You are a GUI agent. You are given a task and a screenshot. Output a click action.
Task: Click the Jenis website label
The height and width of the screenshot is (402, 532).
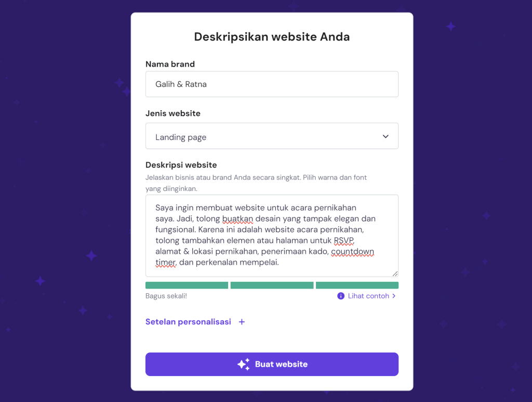tap(172, 113)
